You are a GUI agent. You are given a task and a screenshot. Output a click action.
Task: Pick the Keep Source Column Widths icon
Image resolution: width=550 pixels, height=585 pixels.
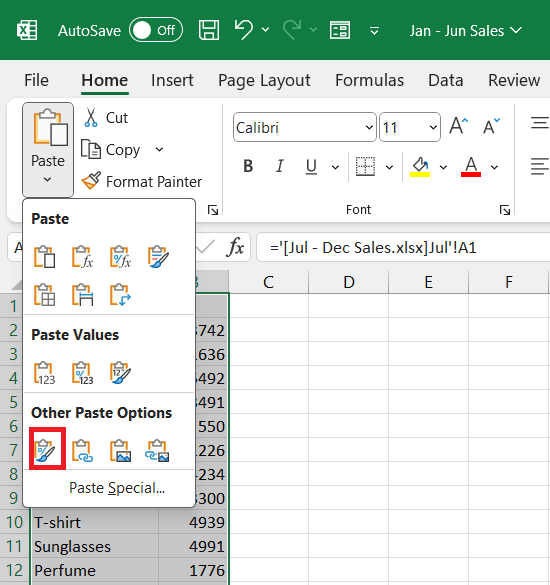point(82,295)
